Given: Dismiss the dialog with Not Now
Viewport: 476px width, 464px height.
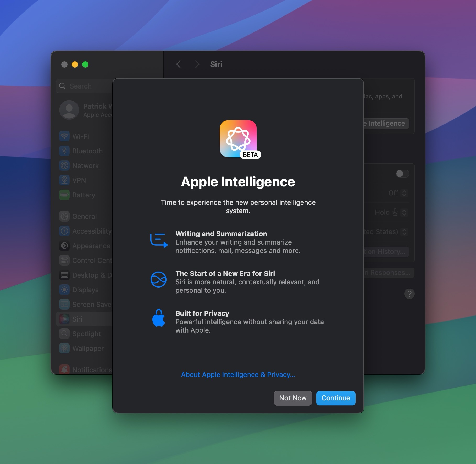Looking at the screenshot, I should (x=293, y=398).
